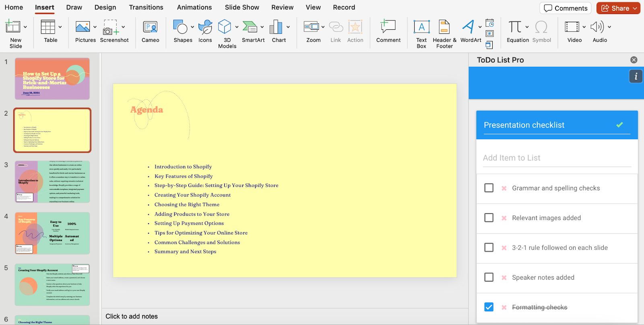Open the Slide Show tab

242,7
